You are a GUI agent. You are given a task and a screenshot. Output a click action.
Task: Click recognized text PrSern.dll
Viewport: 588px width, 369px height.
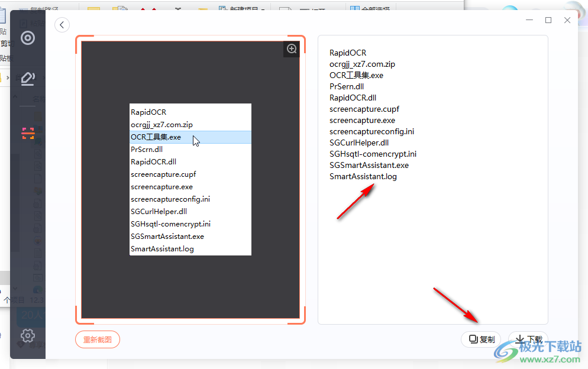347,86
